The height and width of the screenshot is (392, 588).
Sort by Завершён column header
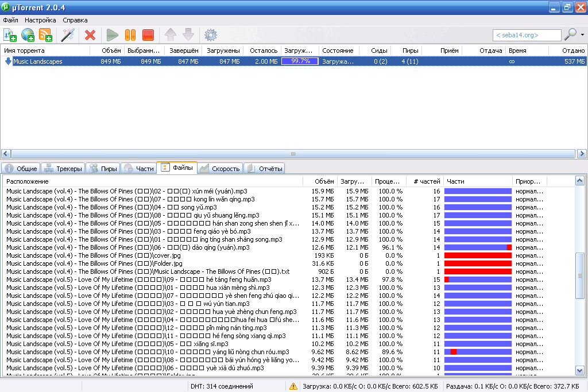183,51
